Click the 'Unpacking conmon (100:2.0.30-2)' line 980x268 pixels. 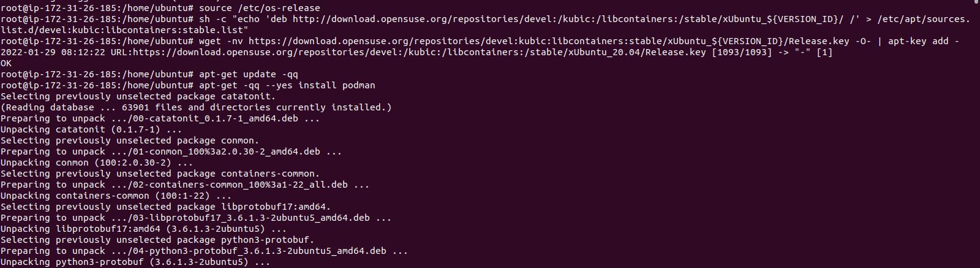[x=97, y=163]
